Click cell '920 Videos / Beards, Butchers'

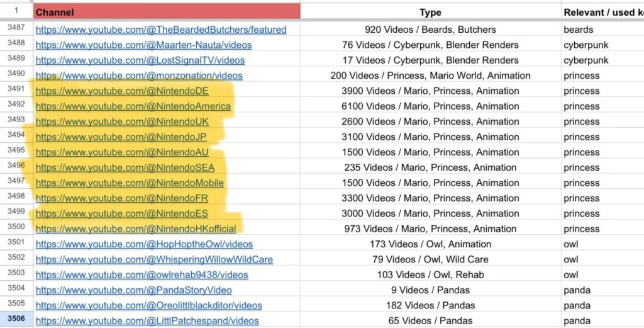[430, 30]
